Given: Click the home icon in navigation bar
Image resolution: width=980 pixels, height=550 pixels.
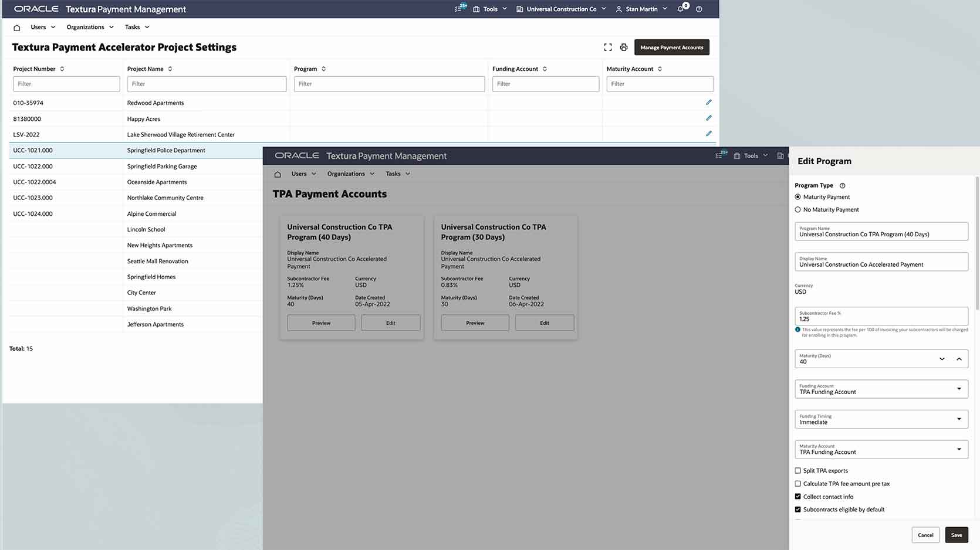Looking at the screenshot, I should tap(16, 28).
